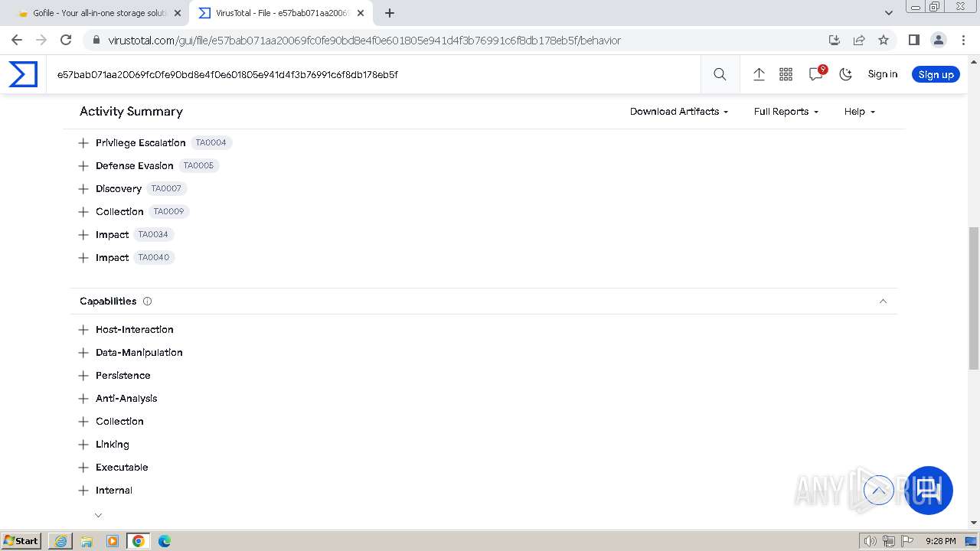Open File Explorer from the taskbar
The height and width of the screenshot is (551, 980).
pos(87,541)
